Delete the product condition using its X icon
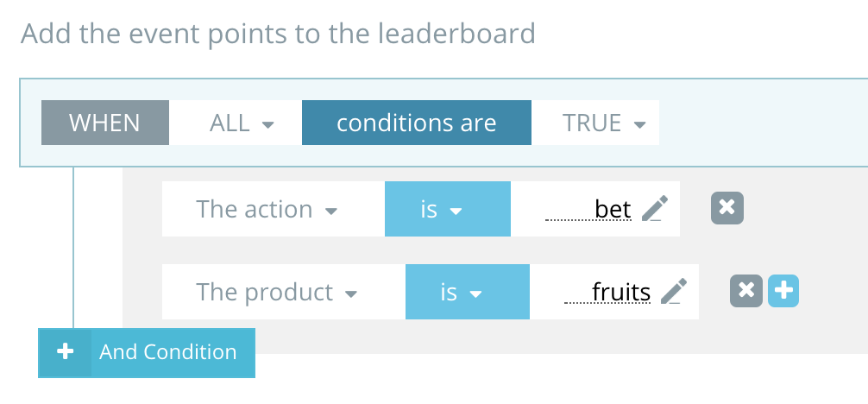 (x=746, y=292)
